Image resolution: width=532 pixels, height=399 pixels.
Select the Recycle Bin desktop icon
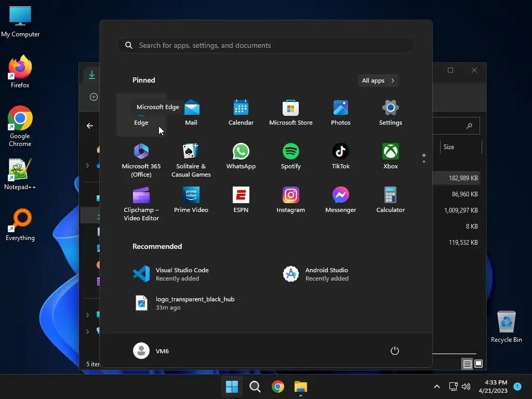point(507,327)
